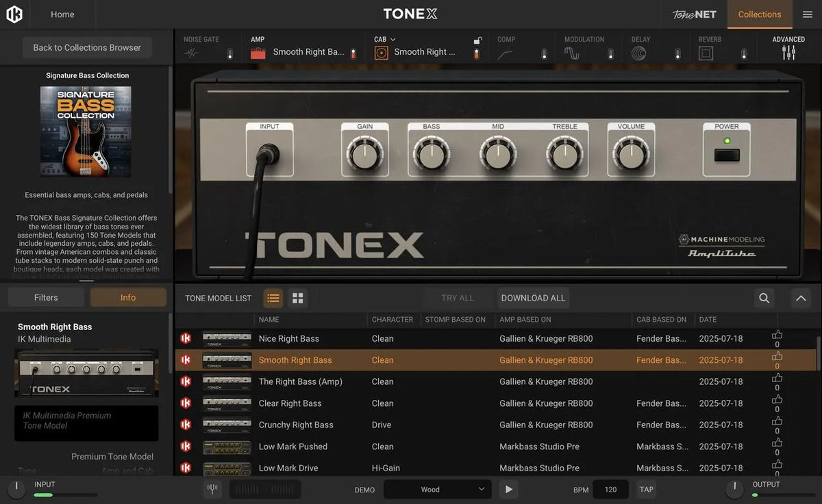This screenshot has height=504, width=822.
Task: Toggle the amp Power switch
Action: tap(727, 156)
